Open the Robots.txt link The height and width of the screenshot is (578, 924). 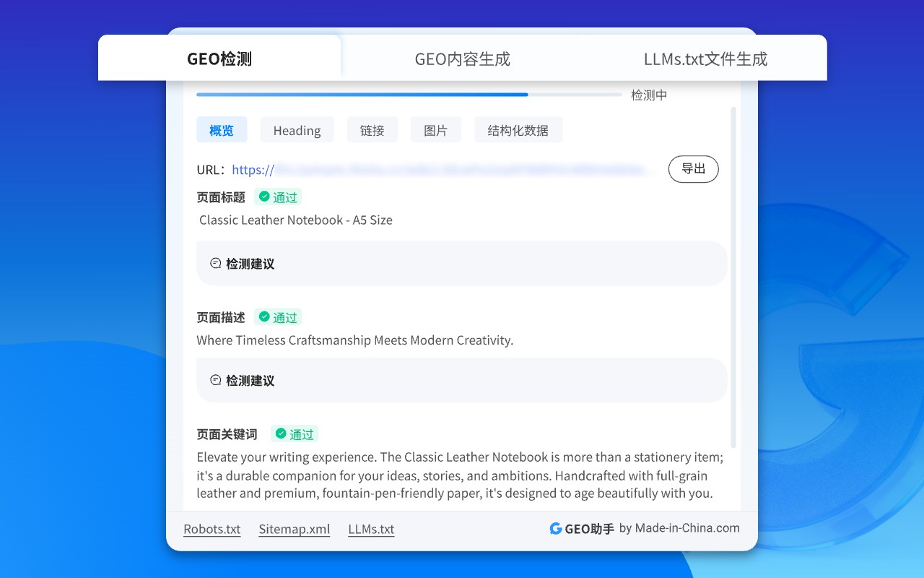click(x=212, y=529)
